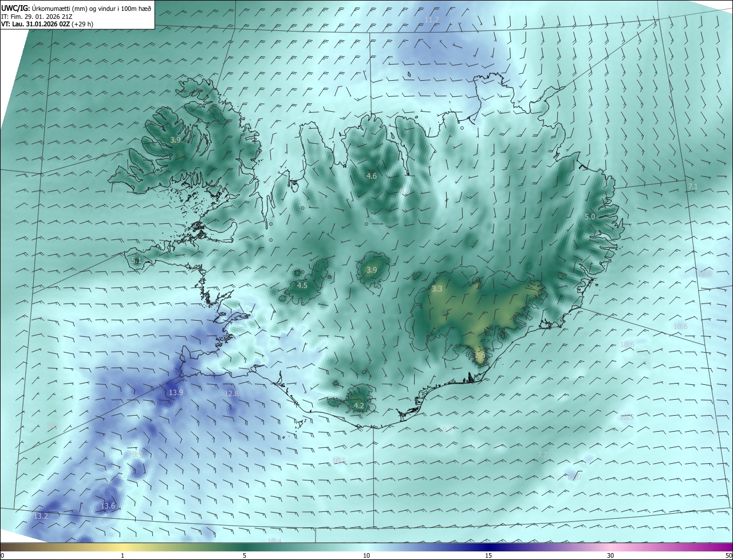Click the 7.1 value label
Image resolution: width=733 pixels, height=560 pixels.
tap(693, 187)
